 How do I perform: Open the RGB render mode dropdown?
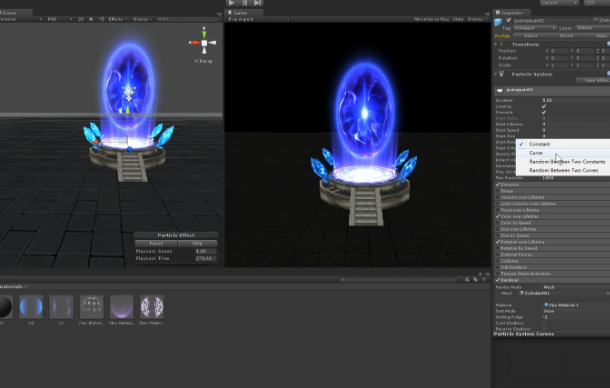pos(60,19)
